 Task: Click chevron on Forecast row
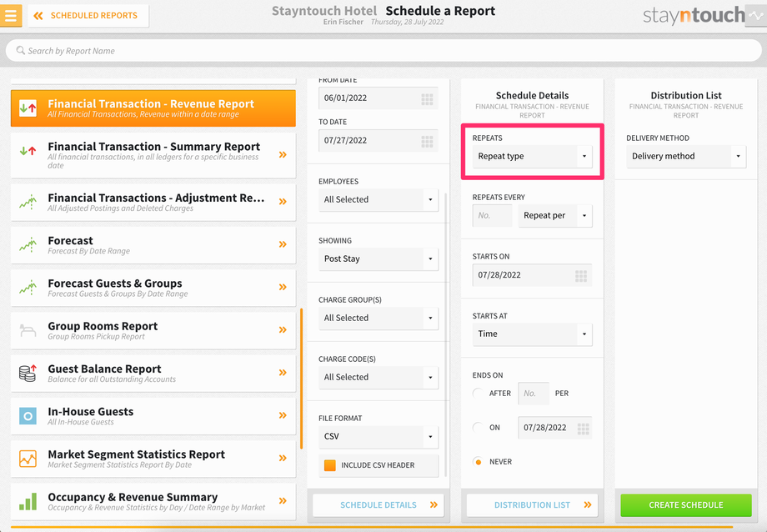click(x=283, y=244)
